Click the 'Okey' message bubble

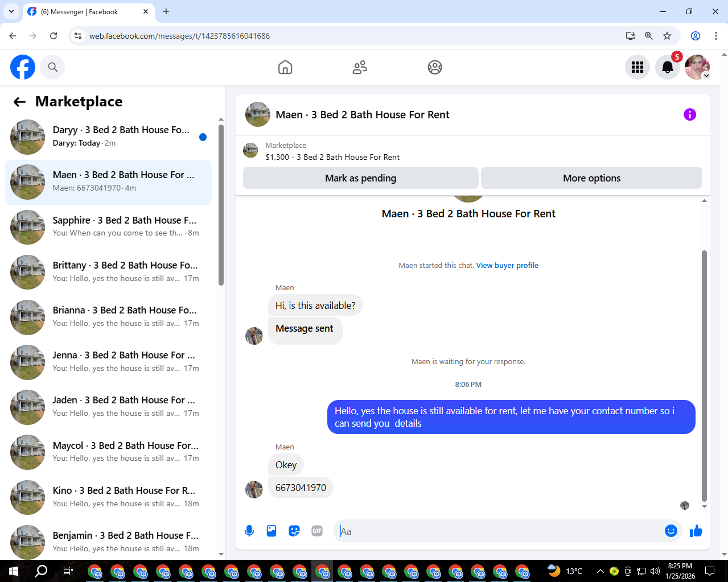point(286,465)
